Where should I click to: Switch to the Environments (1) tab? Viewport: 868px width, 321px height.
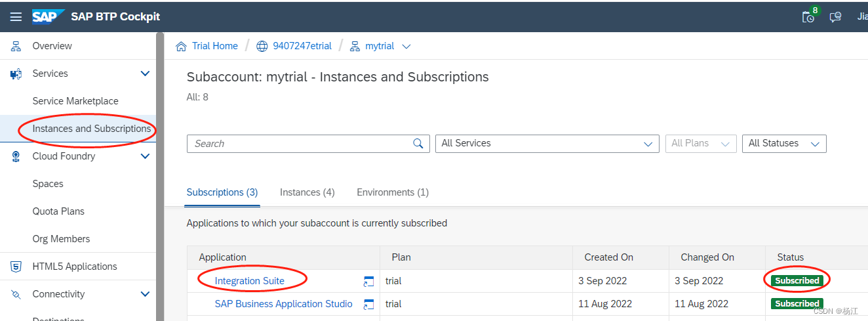[392, 192]
